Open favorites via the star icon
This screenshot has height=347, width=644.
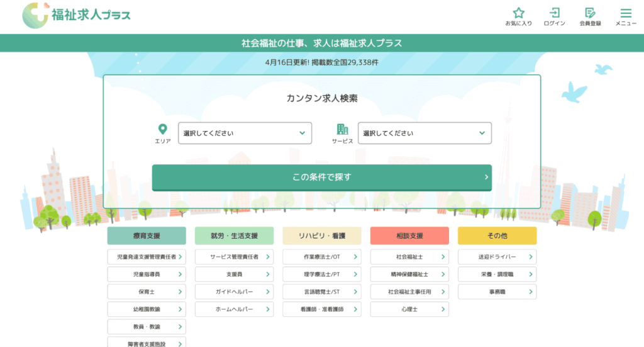click(x=518, y=13)
